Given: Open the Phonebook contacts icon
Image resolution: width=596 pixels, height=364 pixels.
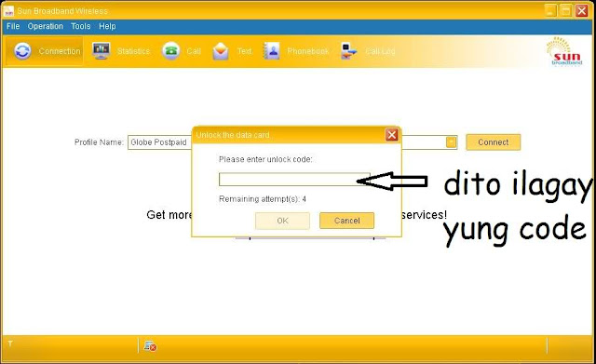Looking at the screenshot, I should pyautogui.click(x=271, y=51).
